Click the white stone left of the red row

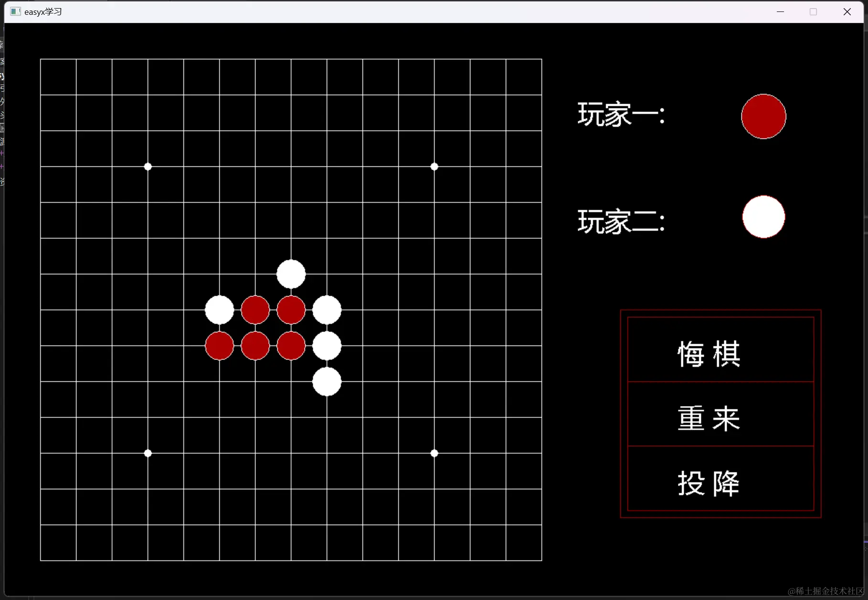pyautogui.click(x=219, y=310)
